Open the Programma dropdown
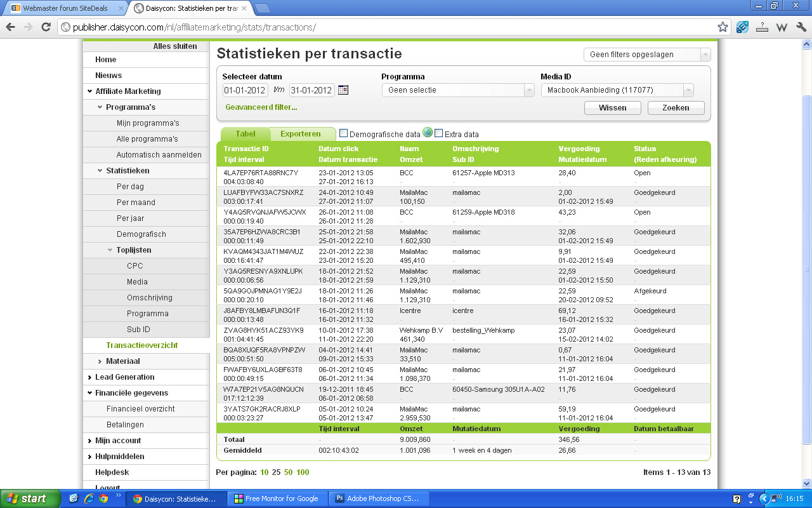This screenshot has width=812, height=508. click(x=458, y=90)
